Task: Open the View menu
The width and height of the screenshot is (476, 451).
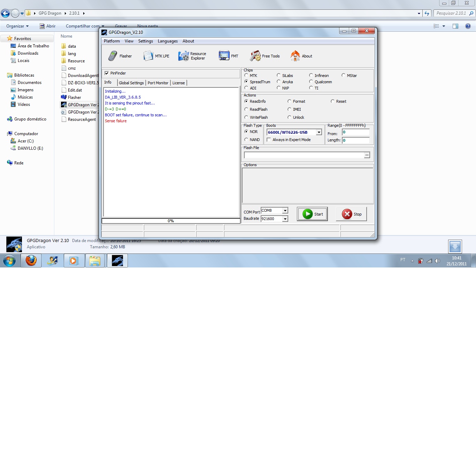Action: coord(129,41)
